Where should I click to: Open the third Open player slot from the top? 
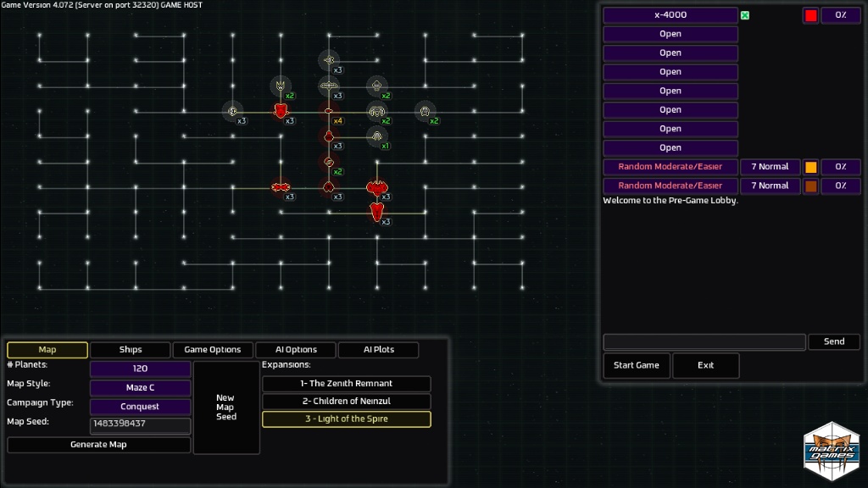click(670, 72)
